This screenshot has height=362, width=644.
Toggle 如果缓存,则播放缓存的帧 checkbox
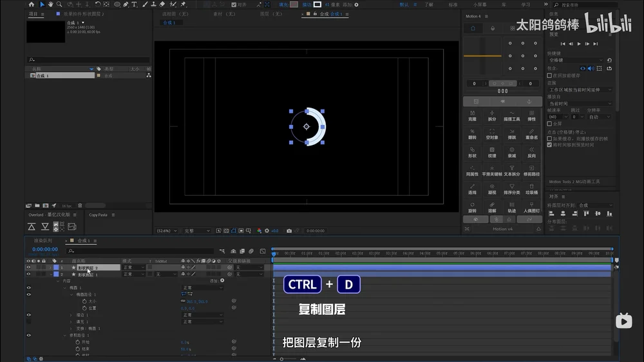click(x=549, y=139)
